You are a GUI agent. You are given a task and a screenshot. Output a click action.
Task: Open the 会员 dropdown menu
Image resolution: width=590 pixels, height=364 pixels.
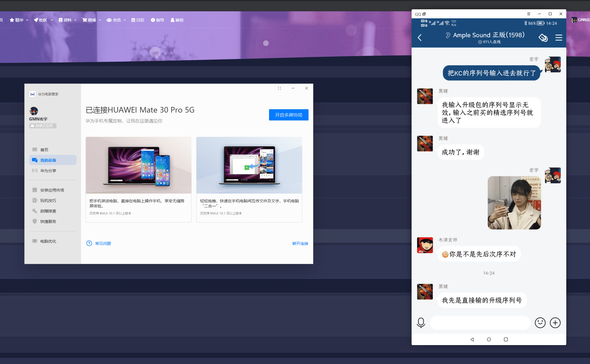click(116, 20)
